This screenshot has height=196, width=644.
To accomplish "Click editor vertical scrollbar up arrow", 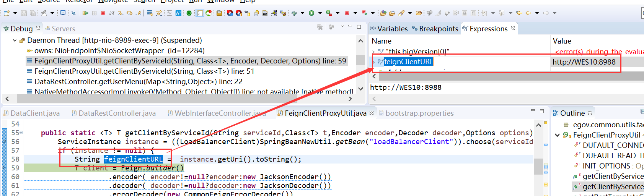I will (538, 125).
